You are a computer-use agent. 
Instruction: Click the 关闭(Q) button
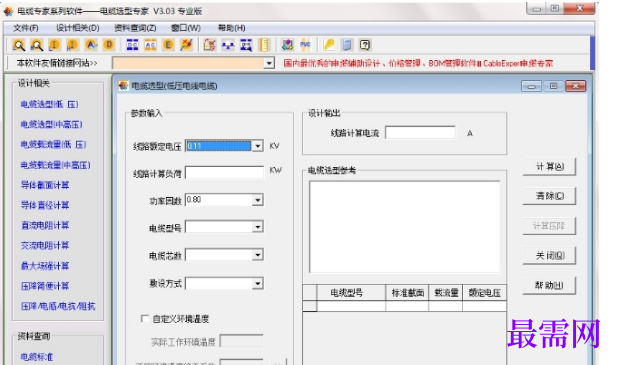pyautogui.click(x=549, y=256)
